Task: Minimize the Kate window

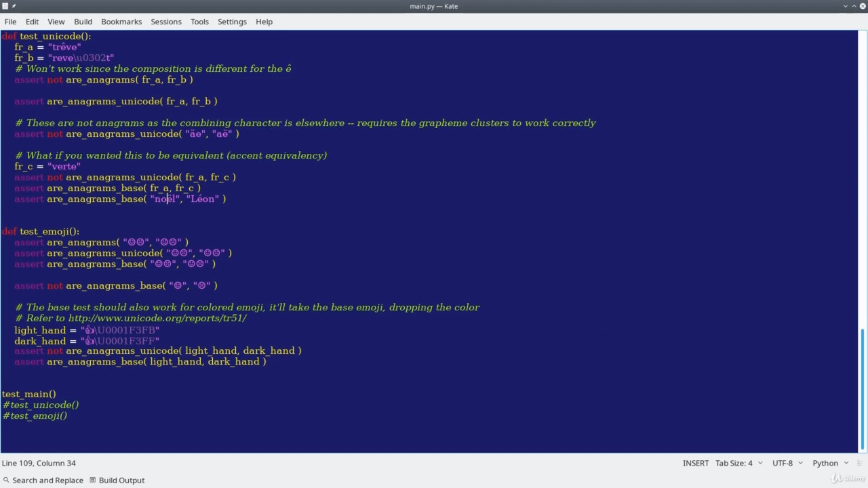Action: [846, 6]
